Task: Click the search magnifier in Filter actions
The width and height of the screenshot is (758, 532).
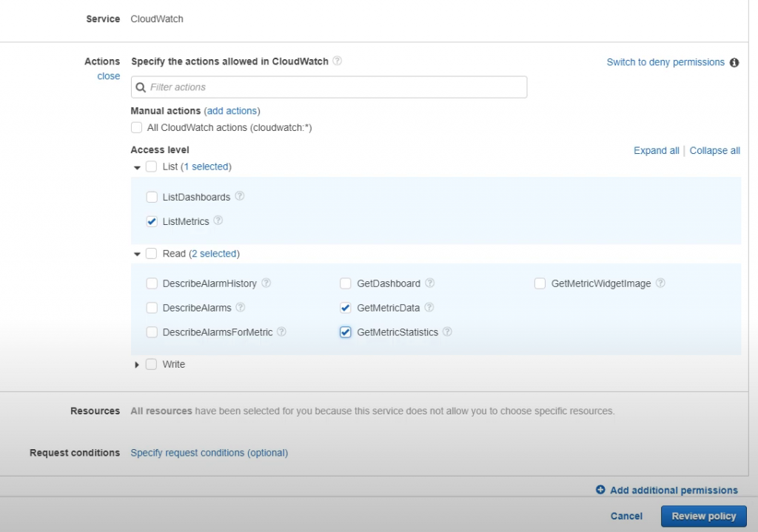Action: (141, 87)
